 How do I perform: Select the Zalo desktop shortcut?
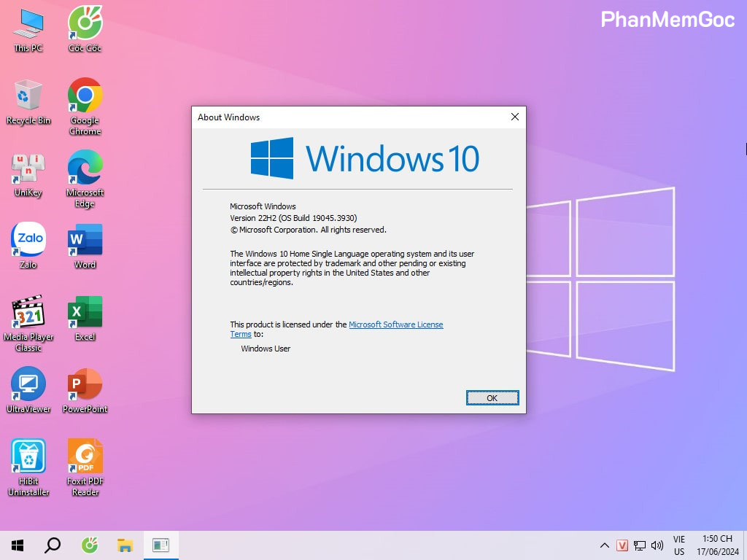coord(28,240)
